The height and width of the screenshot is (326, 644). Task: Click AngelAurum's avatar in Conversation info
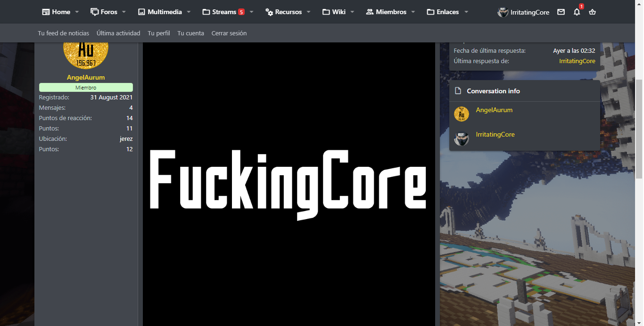point(461,114)
